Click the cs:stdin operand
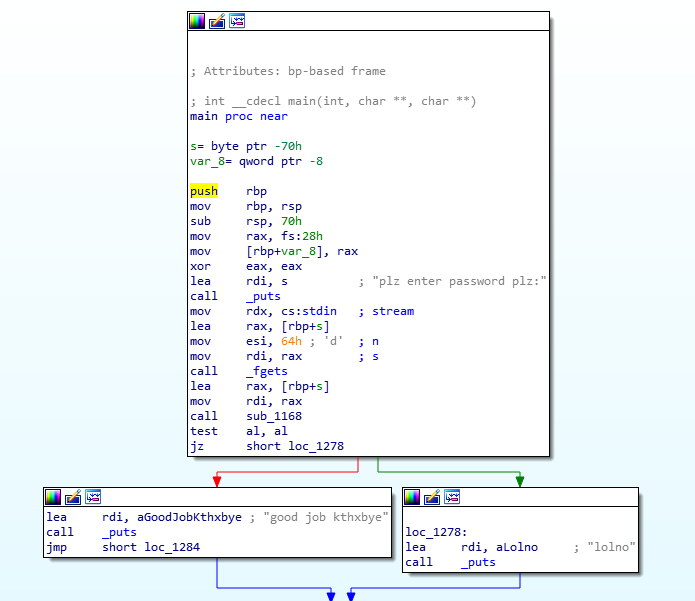Image resolution: width=695 pixels, height=601 pixels. pyautogui.click(x=309, y=311)
